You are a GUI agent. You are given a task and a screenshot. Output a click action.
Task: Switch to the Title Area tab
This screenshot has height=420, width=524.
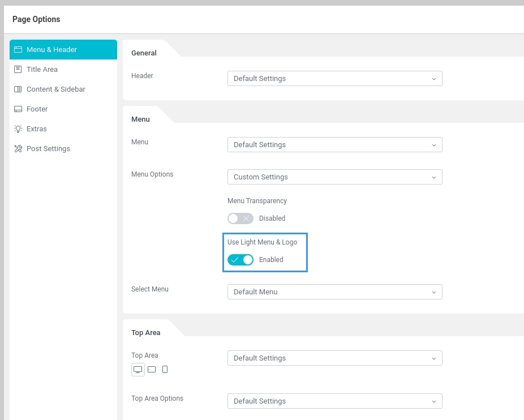click(x=42, y=70)
